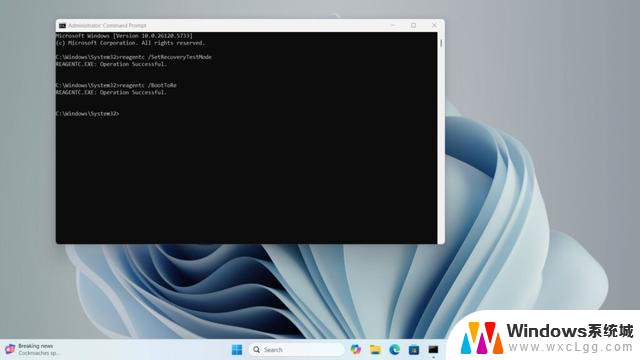Minimize the Command Prompt window
This screenshot has height=360, width=640.
(x=393, y=25)
